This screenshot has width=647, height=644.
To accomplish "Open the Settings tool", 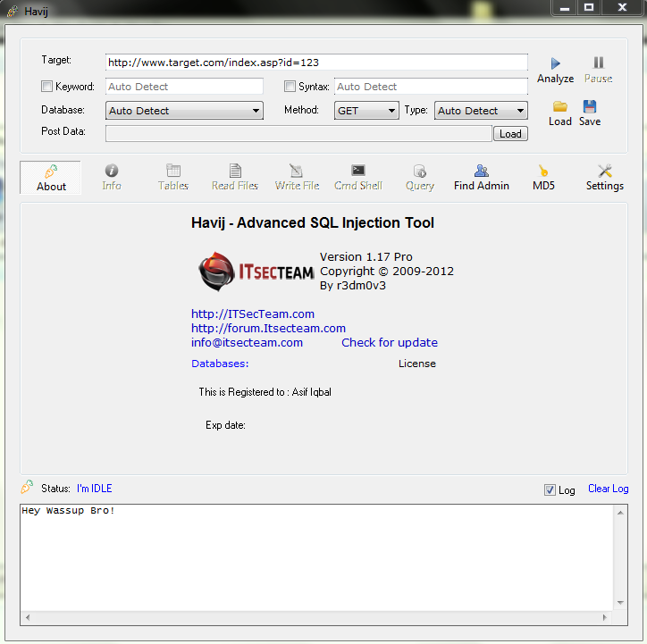I will tap(605, 178).
